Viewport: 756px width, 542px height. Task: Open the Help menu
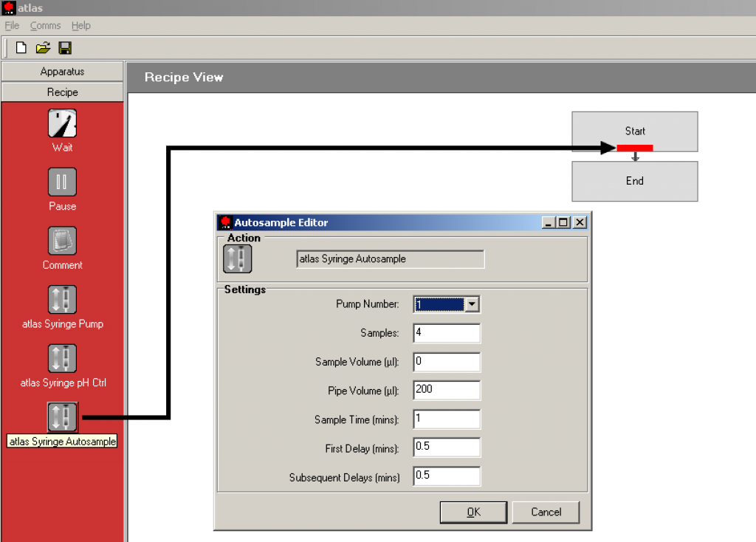81,26
